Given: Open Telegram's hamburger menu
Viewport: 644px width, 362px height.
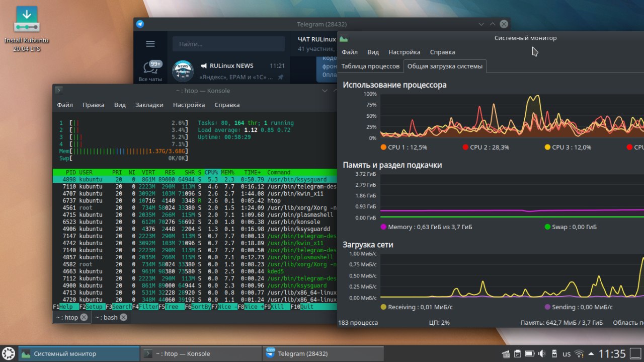Looking at the screenshot, I should pyautogui.click(x=150, y=44).
